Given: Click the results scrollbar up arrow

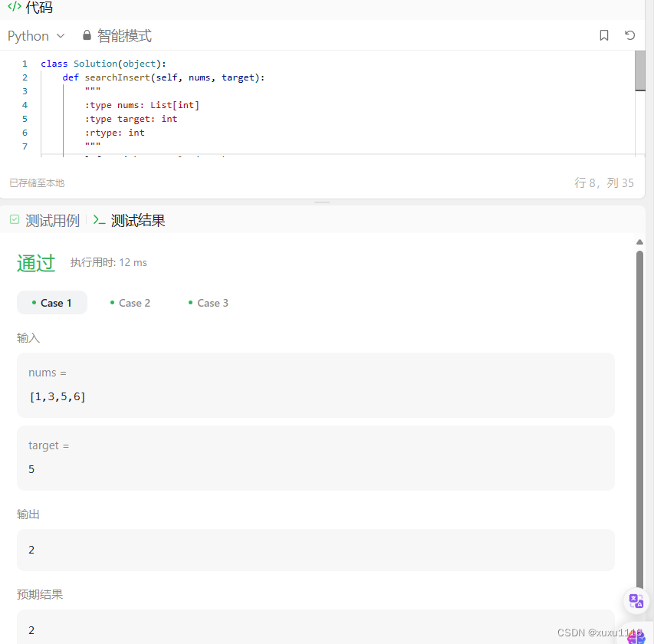Looking at the screenshot, I should pyautogui.click(x=640, y=242).
